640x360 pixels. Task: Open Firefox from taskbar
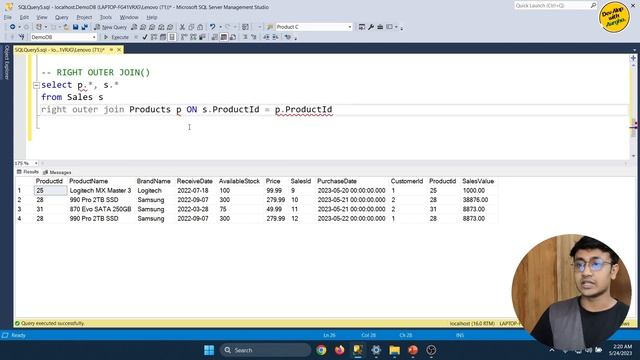pyautogui.click(x=340, y=350)
